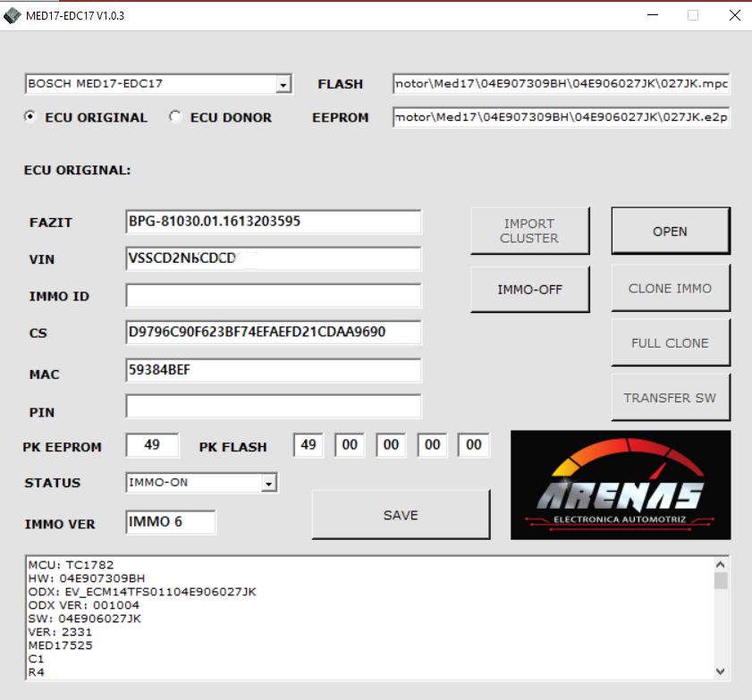The width and height of the screenshot is (752, 700).
Task: Open the STATUS IMMO-ON dropdown
Action: pos(267,483)
